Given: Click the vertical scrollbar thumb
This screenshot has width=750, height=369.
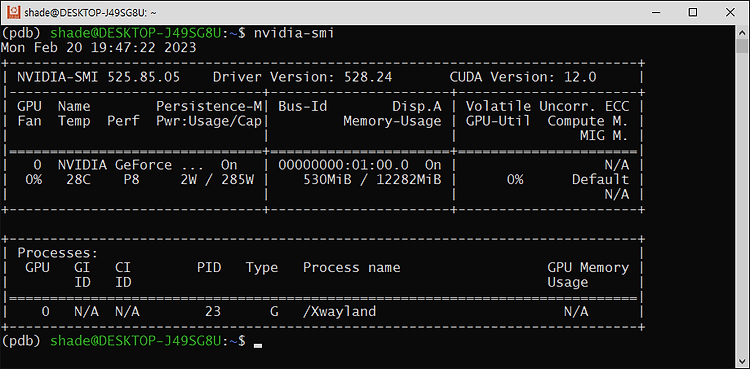Looking at the screenshot, I should (741, 46).
